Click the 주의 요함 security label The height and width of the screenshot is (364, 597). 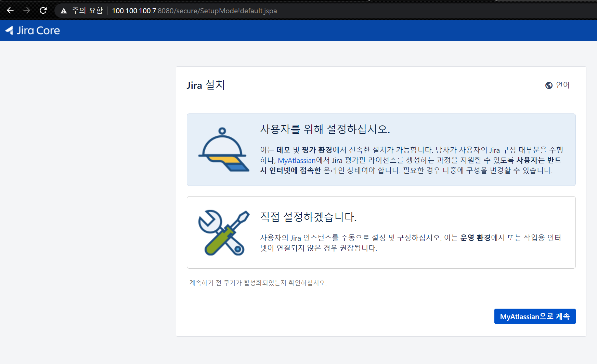[87, 11]
